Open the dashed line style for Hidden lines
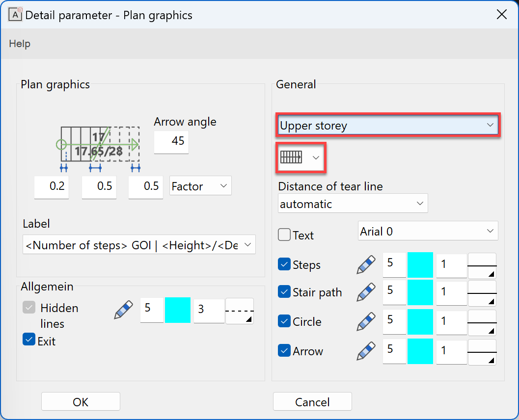 click(x=240, y=311)
